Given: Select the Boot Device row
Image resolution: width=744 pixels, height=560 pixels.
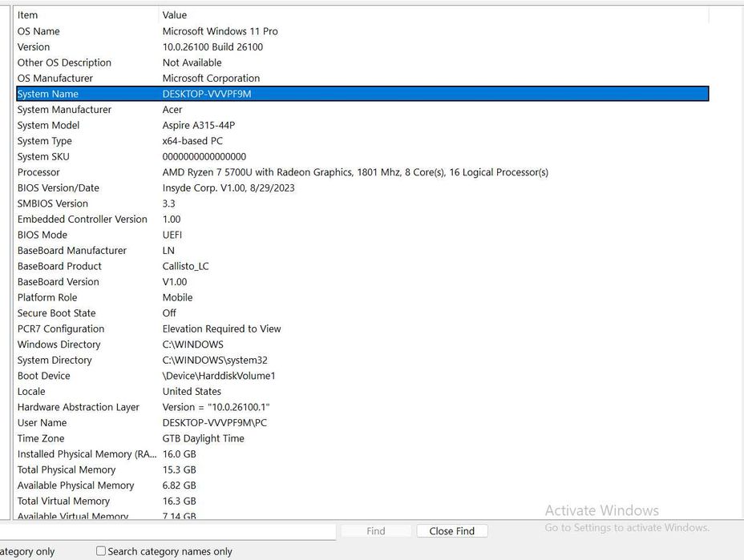Looking at the screenshot, I should [x=362, y=376].
